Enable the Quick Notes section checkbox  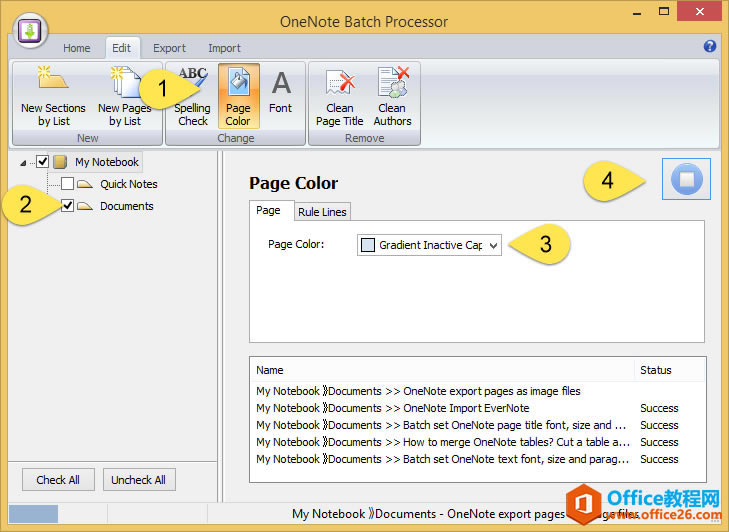67,184
